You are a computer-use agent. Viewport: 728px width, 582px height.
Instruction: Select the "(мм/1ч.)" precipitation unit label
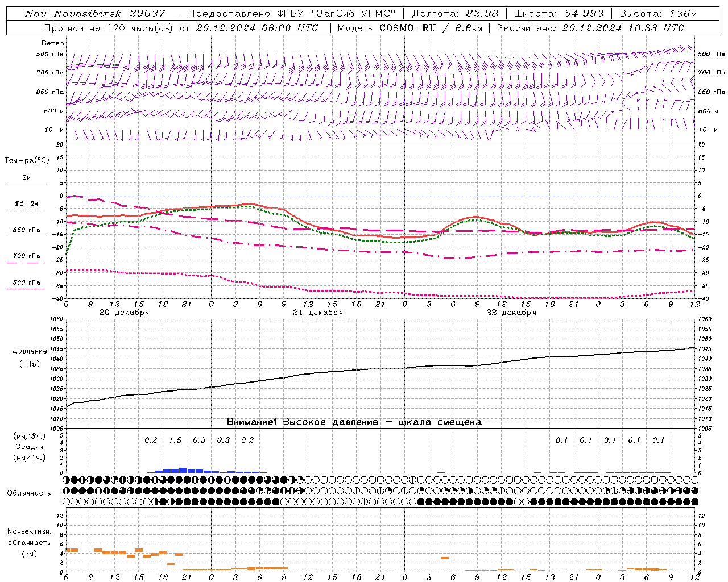(30, 458)
